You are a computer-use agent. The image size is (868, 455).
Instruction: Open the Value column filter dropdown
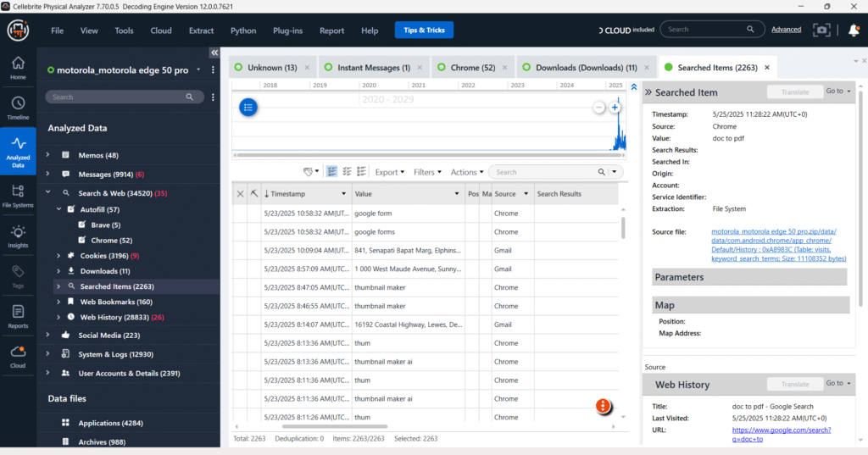[457, 194]
